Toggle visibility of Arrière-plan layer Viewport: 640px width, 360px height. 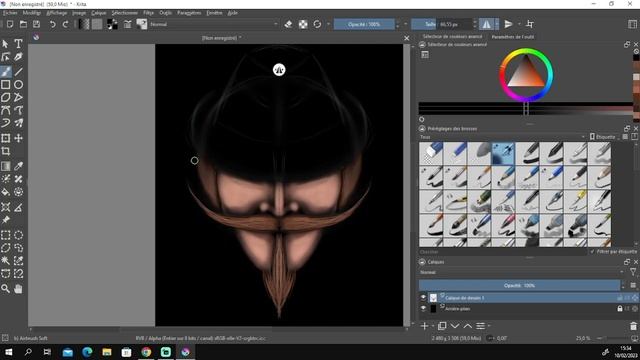pos(423,309)
